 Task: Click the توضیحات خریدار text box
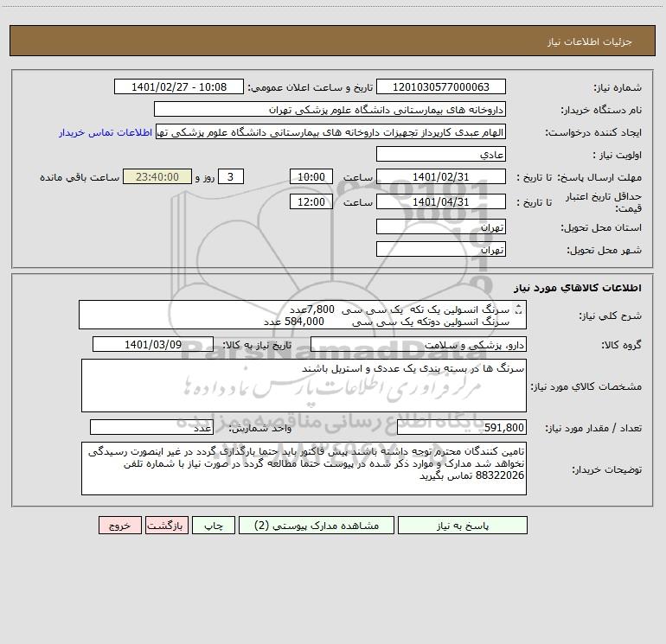[x=304, y=469]
